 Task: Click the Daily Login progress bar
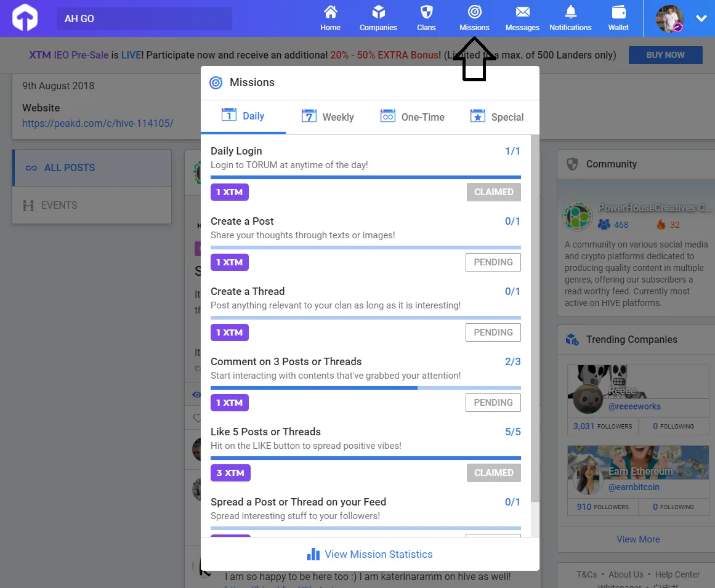click(366, 177)
